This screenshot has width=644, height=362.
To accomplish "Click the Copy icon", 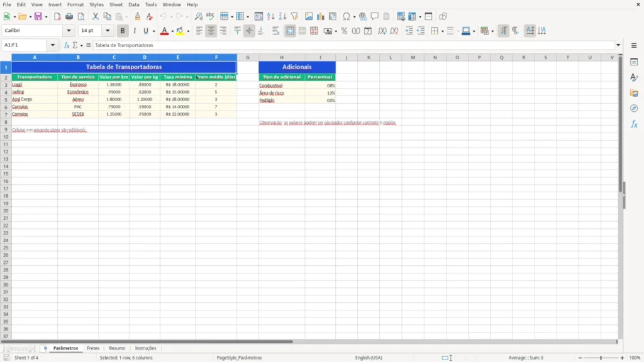I will [107, 16].
